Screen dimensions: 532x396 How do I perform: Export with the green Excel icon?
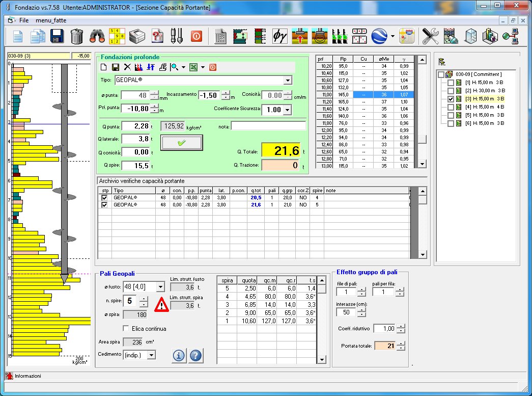click(193, 67)
